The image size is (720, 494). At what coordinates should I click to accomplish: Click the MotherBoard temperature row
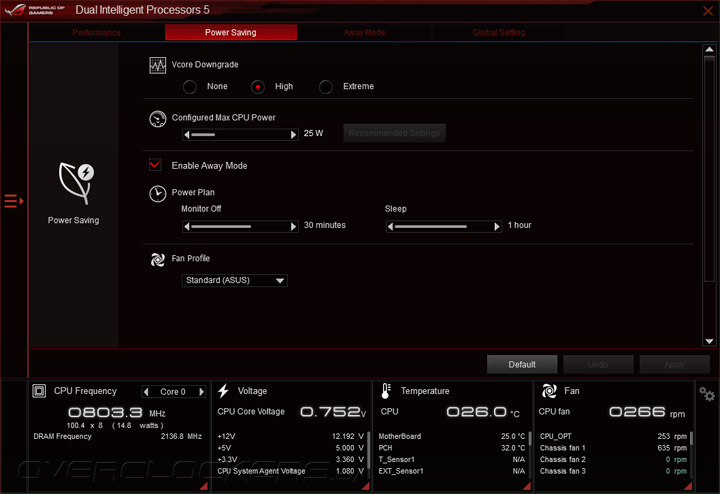coord(451,437)
